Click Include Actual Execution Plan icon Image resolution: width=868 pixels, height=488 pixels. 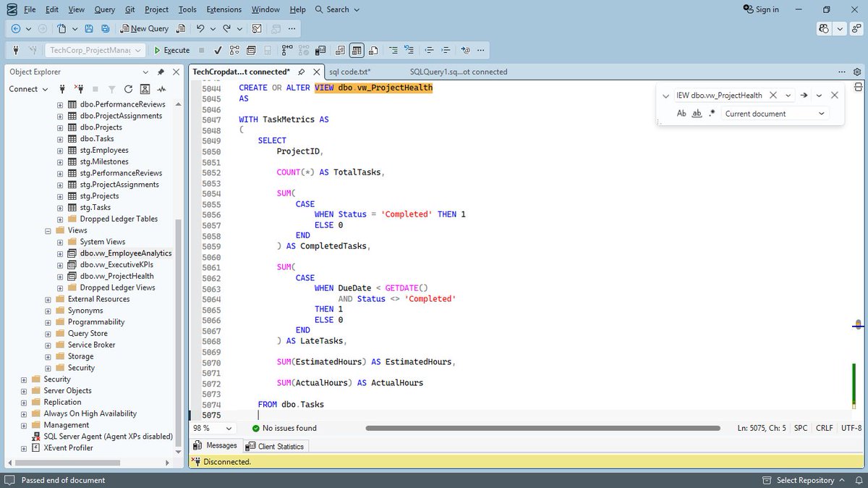288,50
